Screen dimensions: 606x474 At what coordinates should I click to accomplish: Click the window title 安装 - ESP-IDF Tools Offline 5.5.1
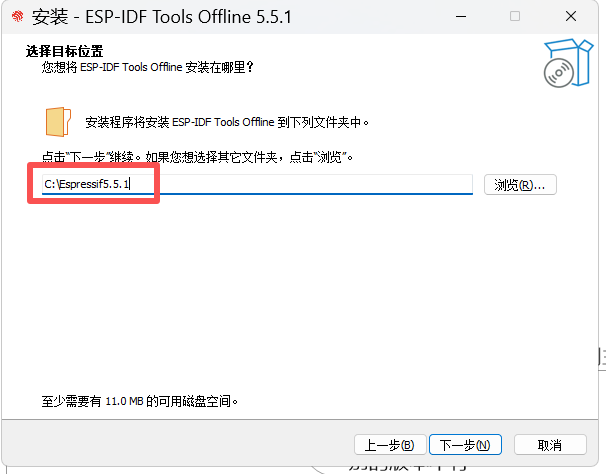click(162, 17)
